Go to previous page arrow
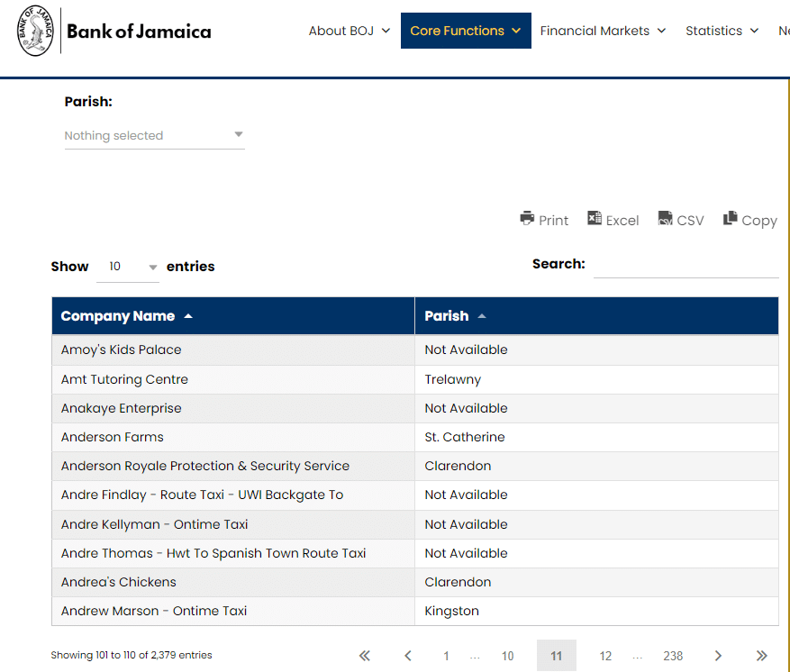 coord(408,656)
